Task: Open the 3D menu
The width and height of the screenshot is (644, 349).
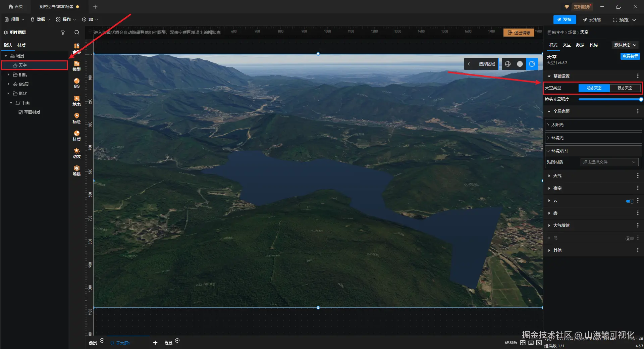Action: tap(90, 19)
